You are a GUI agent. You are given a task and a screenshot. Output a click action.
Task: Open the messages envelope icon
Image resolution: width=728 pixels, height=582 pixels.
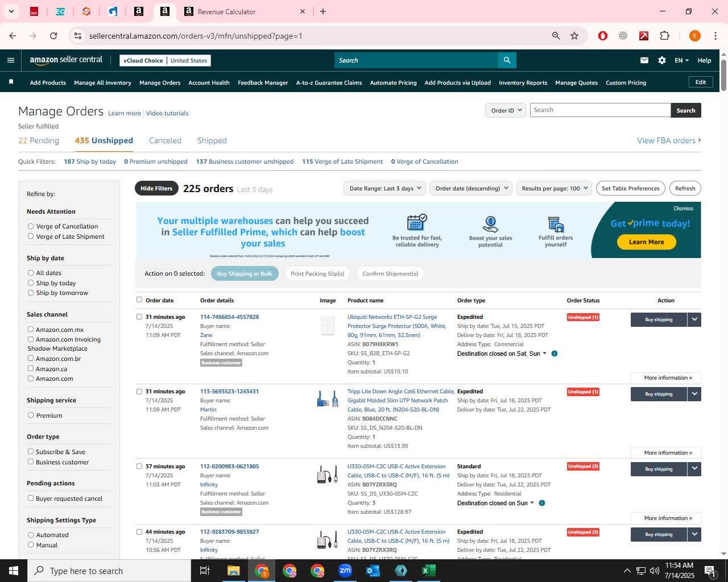pyautogui.click(x=644, y=60)
